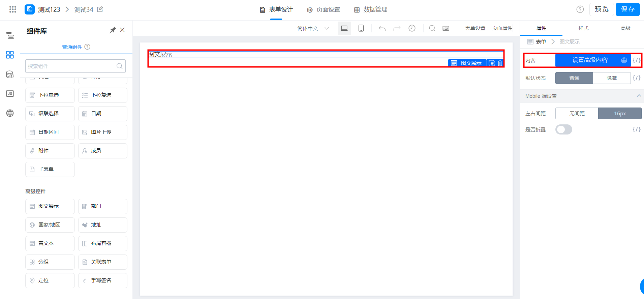Redo the last action
The width and height of the screenshot is (644, 299).
pyautogui.click(x=397, y=28)
